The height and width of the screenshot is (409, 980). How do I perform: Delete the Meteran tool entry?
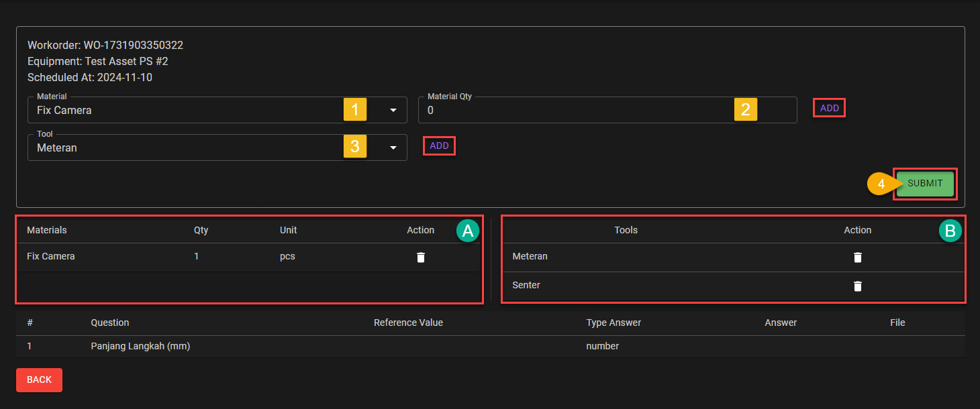click(x=857, y=257)
